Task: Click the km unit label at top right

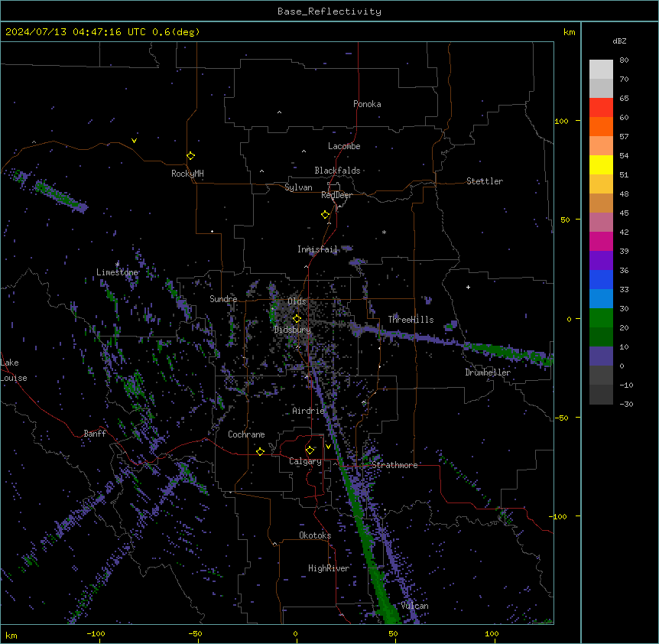Action: point(569,32)
